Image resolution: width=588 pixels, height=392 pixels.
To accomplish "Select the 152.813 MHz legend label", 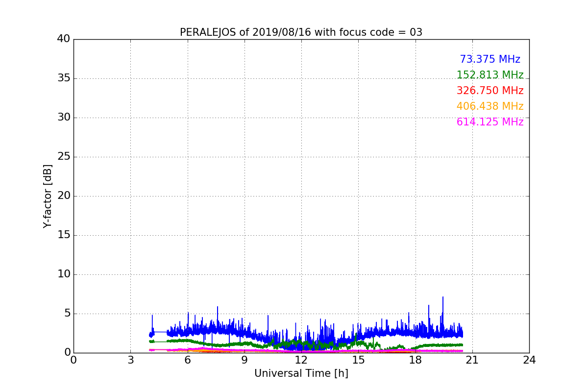I will click(490, 75).
